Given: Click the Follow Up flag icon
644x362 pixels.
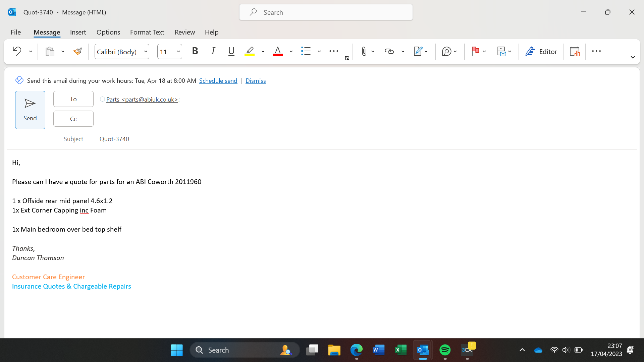Looking at the screenshot, I should [x=475, y=51].
